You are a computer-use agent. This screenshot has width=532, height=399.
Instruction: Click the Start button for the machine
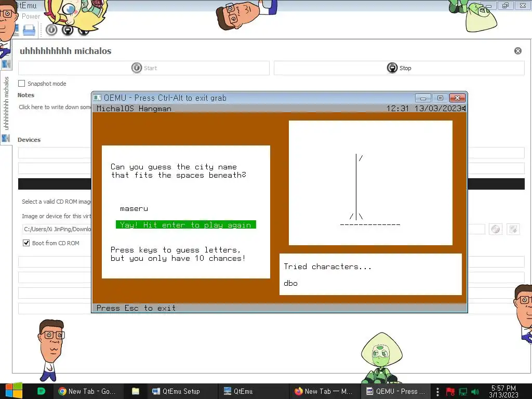pyautogui.click(x=144, y=68)
